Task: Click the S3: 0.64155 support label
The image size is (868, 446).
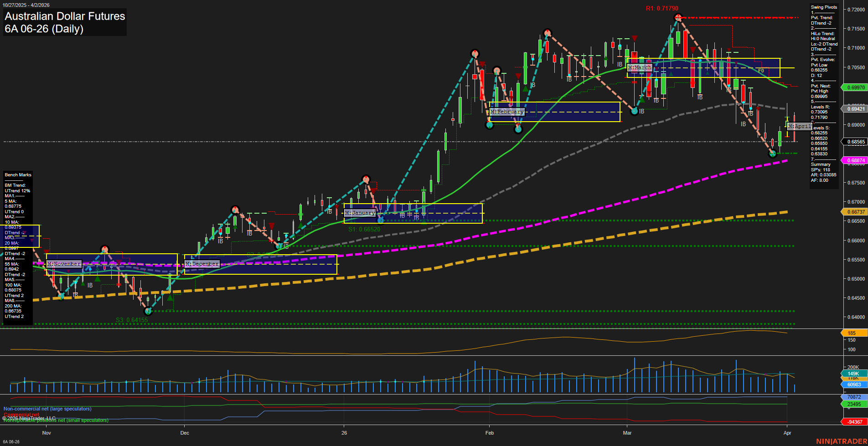Action: click(x=132, y=320)
